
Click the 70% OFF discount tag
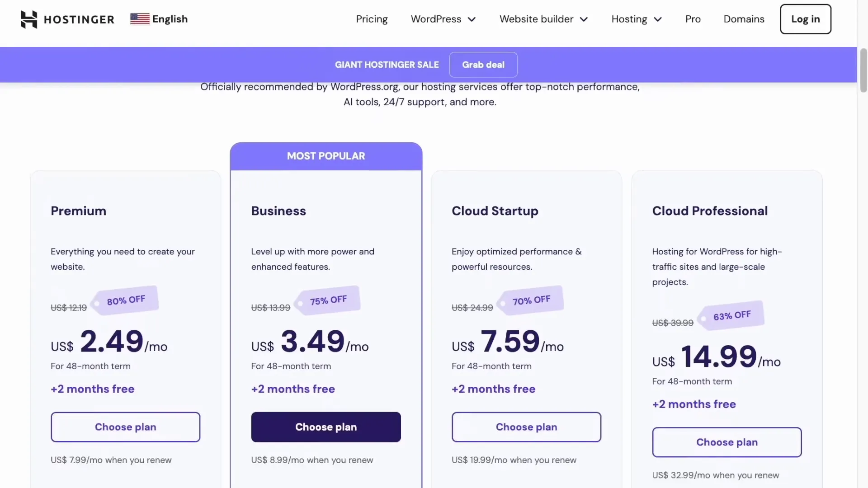tap(531, 300)
